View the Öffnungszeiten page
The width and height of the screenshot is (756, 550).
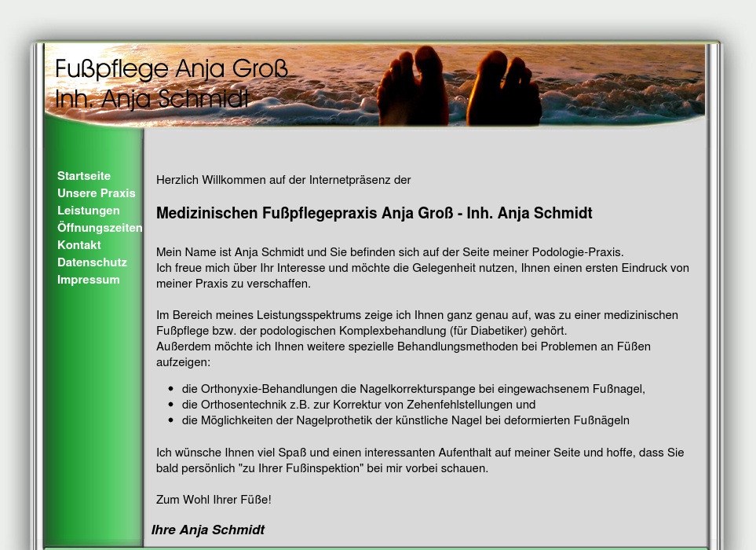[x=100, y=227]
